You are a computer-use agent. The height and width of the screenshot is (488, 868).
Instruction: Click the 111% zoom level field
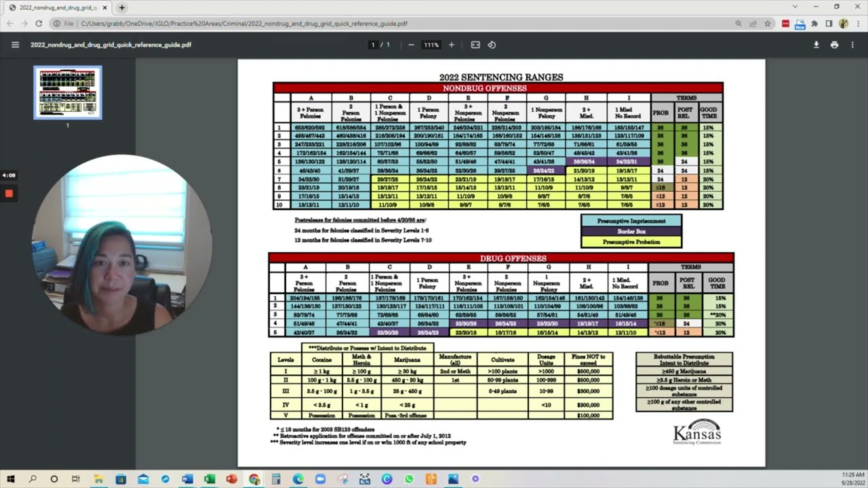(x=431, y=45)
